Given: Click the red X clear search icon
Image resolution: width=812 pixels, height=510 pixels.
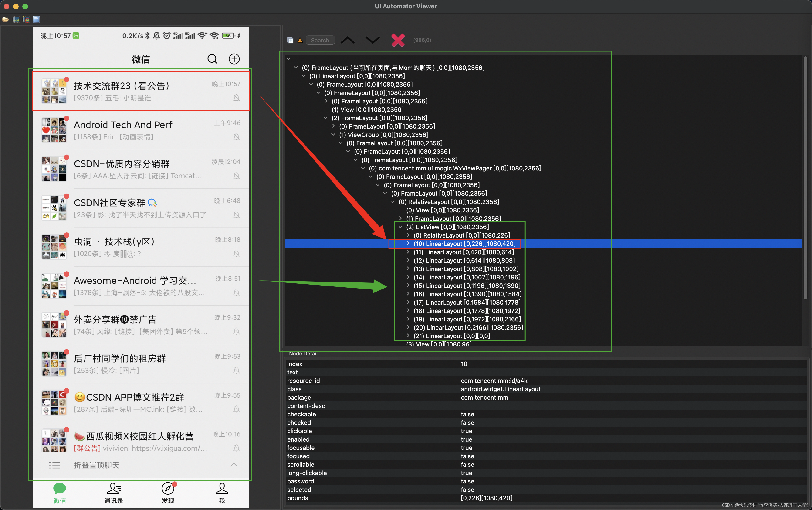Looking at the screenshot, I should 398,40.
